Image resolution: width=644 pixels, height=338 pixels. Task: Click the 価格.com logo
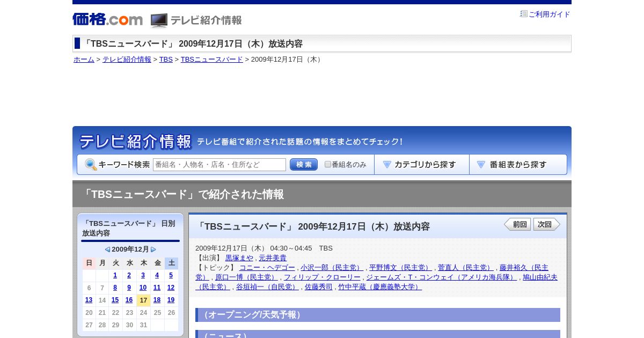tap(107, 19)
